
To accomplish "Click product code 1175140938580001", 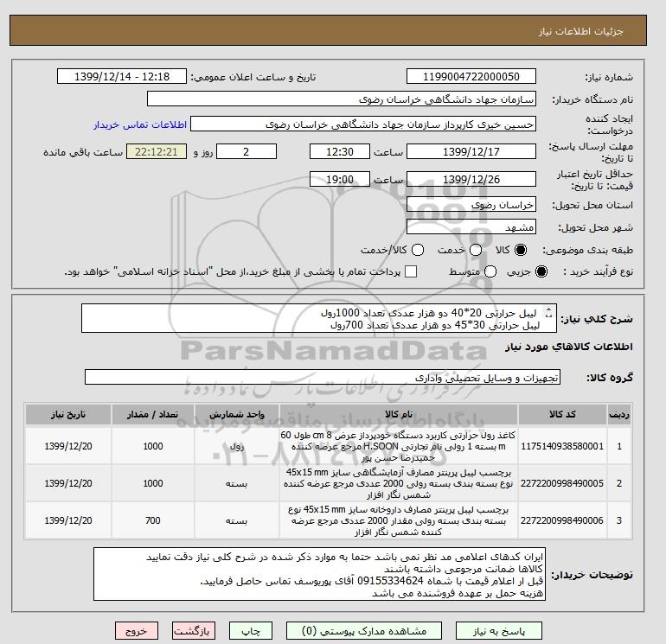I will tap(562, 446).
